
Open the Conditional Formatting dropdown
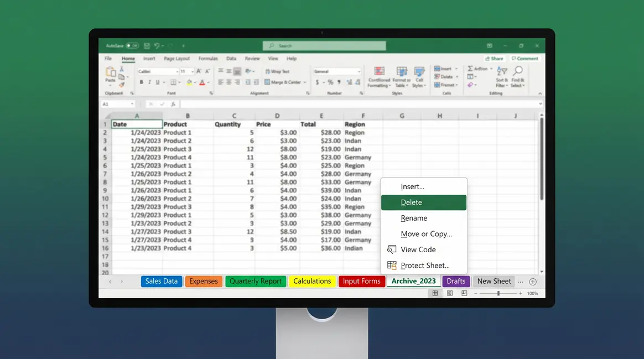[378, 77]
